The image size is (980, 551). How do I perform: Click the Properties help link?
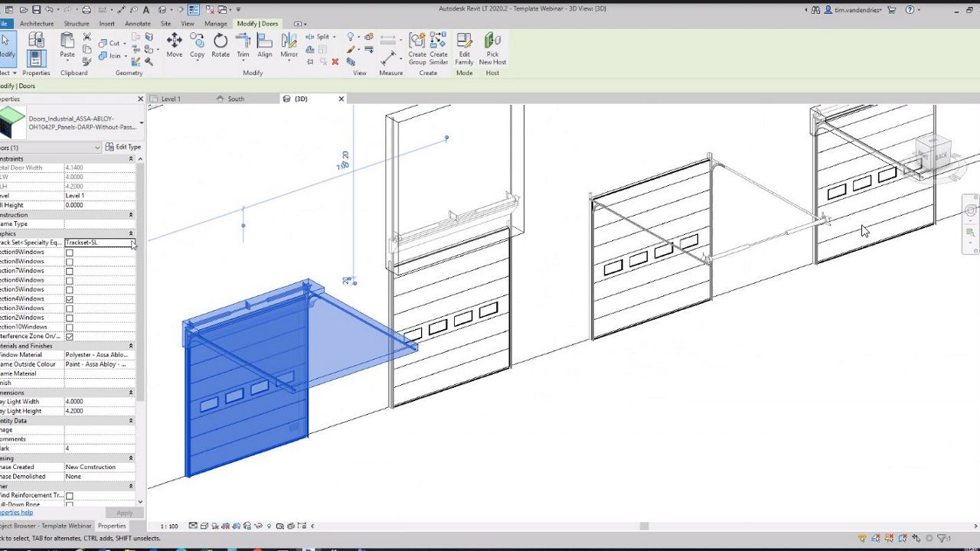point(17,513)
